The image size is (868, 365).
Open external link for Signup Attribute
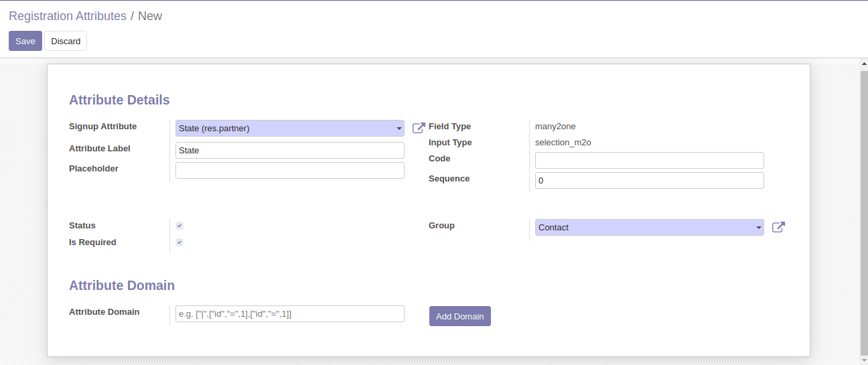[419, 128]
